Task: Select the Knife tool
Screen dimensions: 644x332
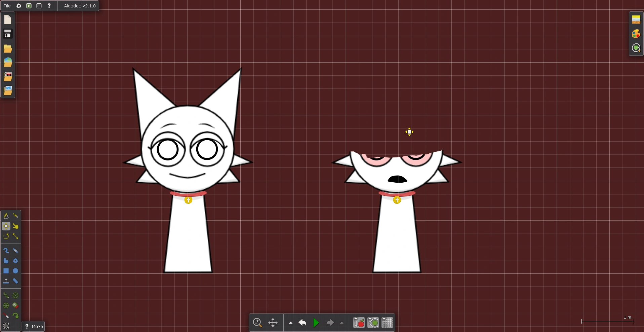Action: pyautogui.click(x=15, y=216)
